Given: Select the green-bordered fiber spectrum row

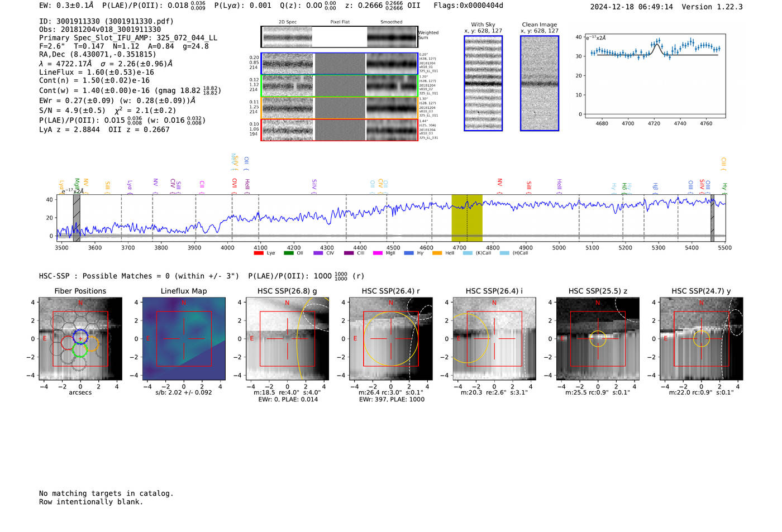Looking at the screenshot, I should [x=339, y=85].
